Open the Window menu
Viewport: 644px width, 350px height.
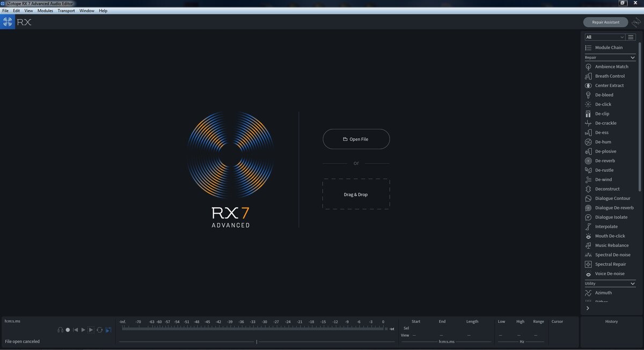pyautogui.click(x=87, y=11)
